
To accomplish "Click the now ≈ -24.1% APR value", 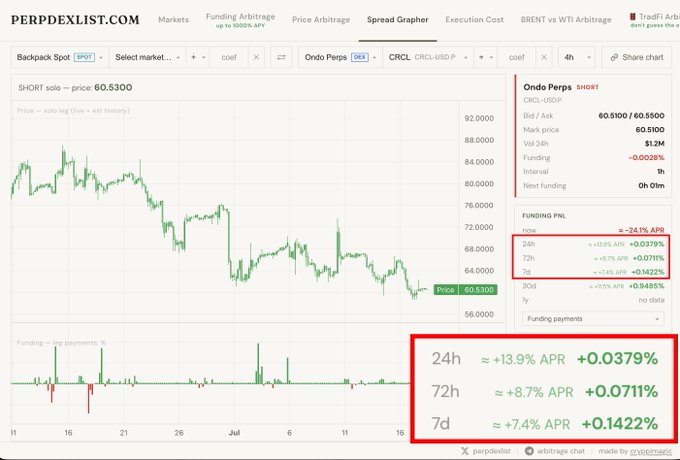I will click(x=641, y=230).
